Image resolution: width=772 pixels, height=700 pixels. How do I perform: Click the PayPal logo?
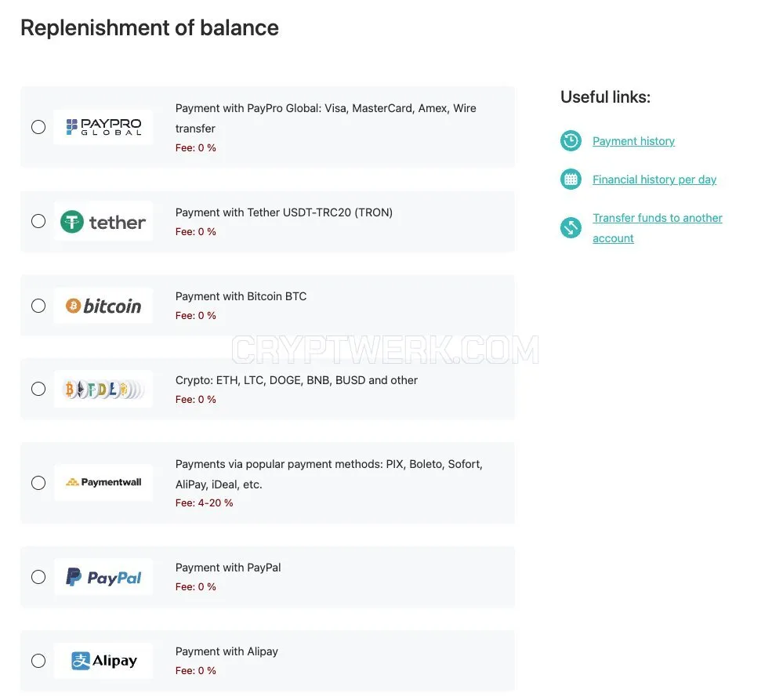tap(103, 577)
